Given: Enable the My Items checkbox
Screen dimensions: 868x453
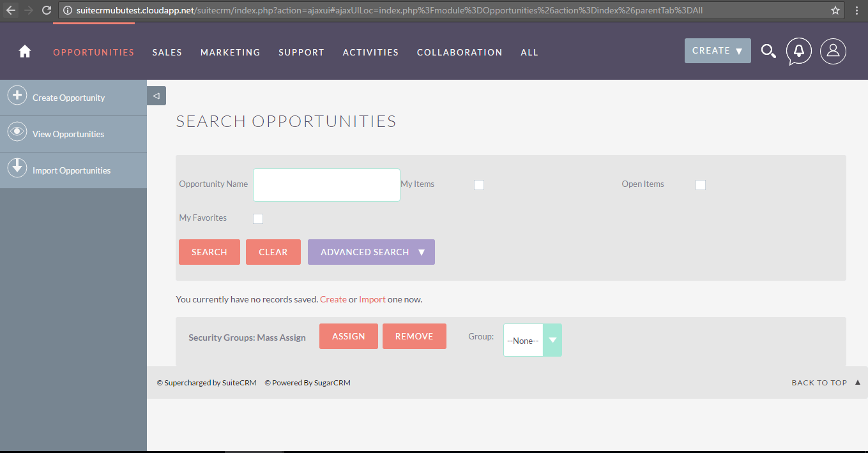Looking at the screenshot, I should click(479, 185).
